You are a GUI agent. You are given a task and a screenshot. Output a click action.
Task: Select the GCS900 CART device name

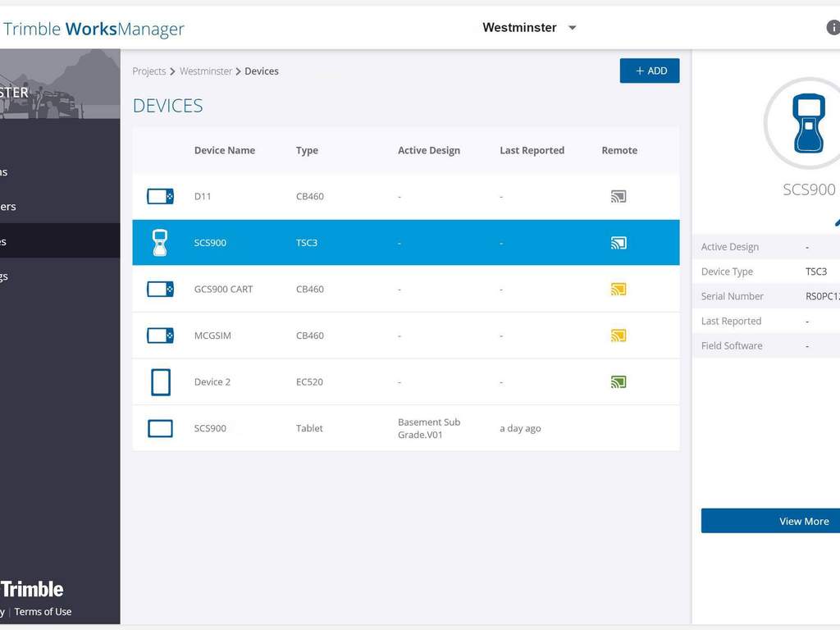pyautogui.click(x=223, y=290)
